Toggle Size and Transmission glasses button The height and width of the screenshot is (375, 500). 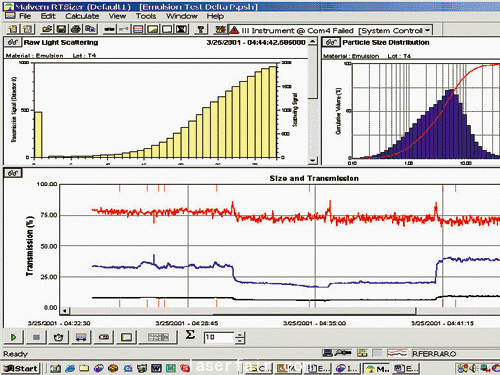[13, 173]
